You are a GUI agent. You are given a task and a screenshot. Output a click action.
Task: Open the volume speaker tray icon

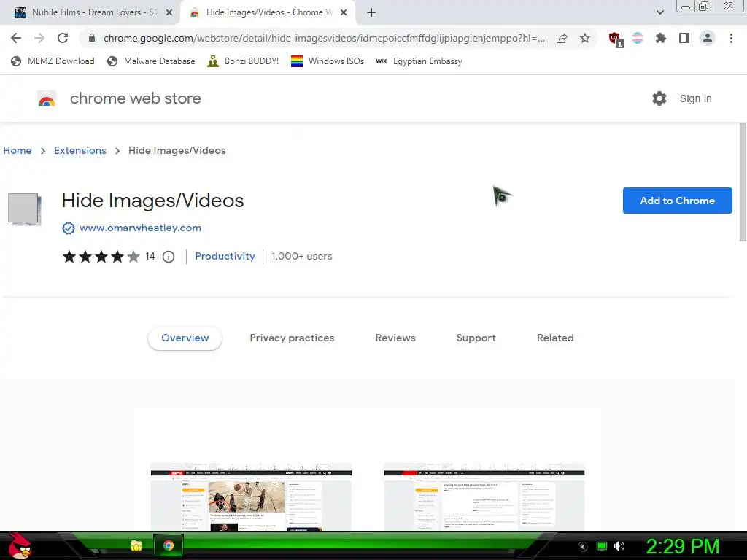click(619, 546)
